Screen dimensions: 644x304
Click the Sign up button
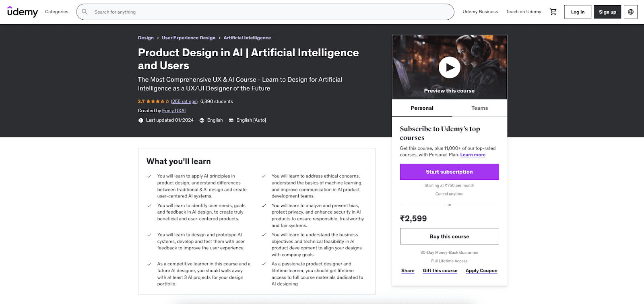click(607, 12)
